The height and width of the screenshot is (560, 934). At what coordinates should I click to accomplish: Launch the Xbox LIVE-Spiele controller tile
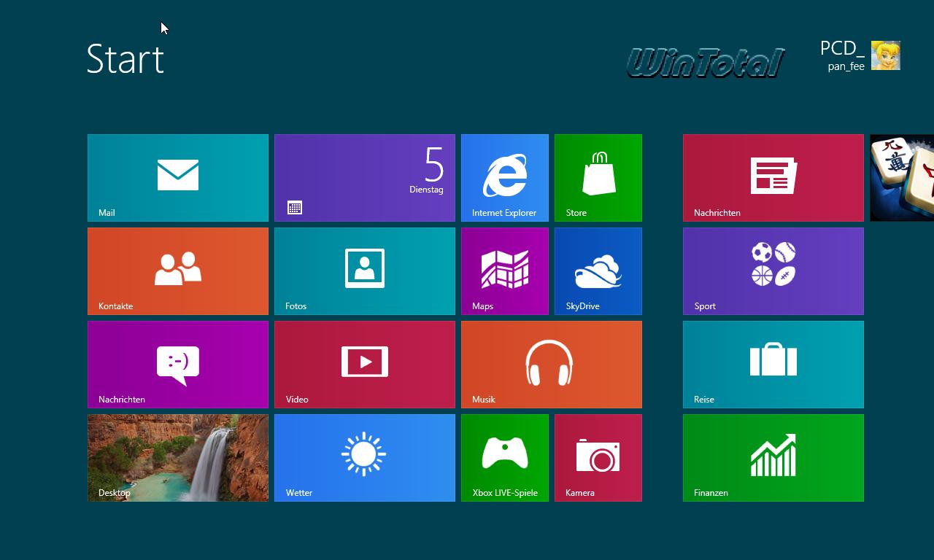[x=505, y=458]
